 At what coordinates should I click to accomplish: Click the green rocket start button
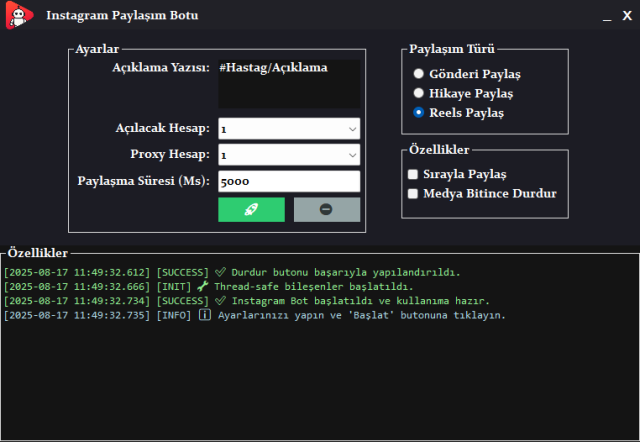(251, 209)
